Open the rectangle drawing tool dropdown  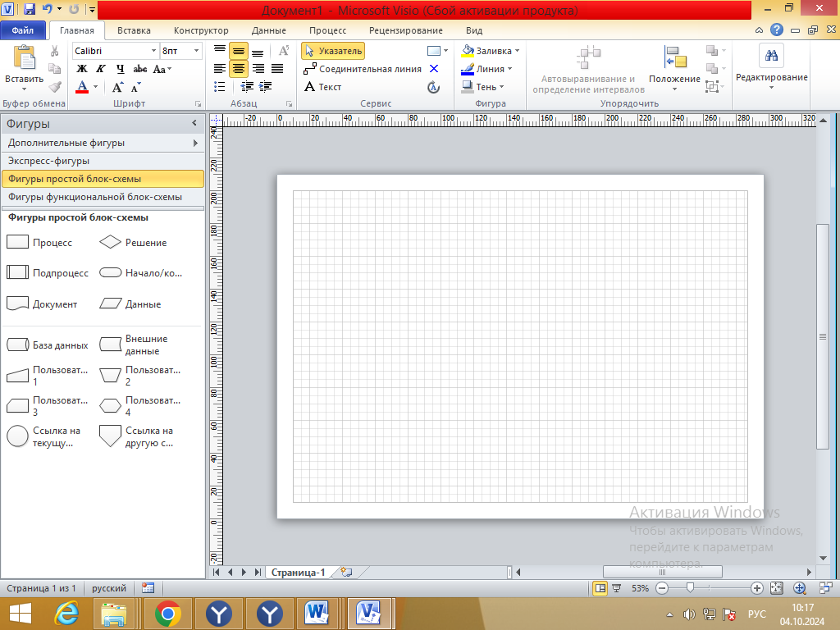point(445,51)
